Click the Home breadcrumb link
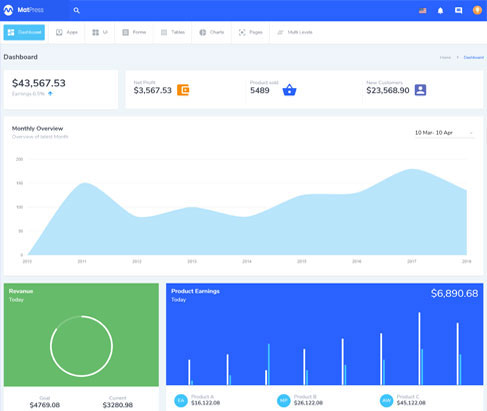 (445, 57)
